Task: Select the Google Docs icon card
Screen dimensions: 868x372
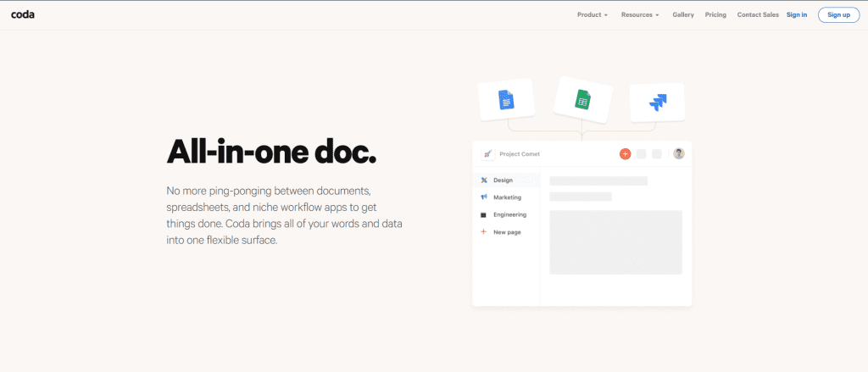Action: click(x=506, y=100)
